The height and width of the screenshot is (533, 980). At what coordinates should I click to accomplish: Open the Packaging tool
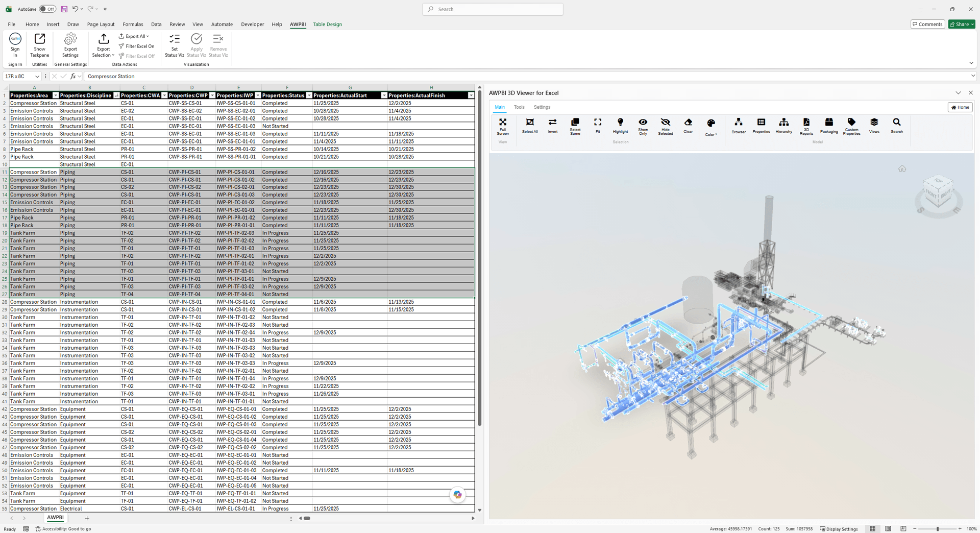point(829,126)
